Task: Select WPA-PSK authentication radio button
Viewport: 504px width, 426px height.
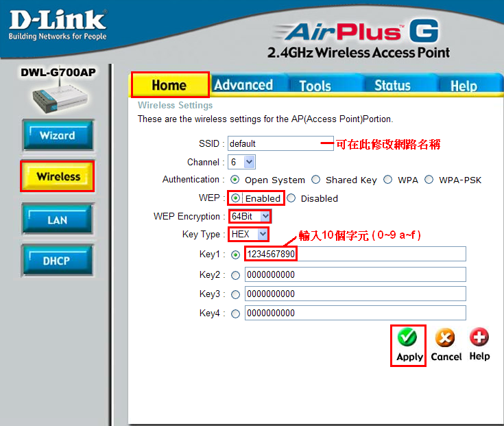Action: pos(429,180)
